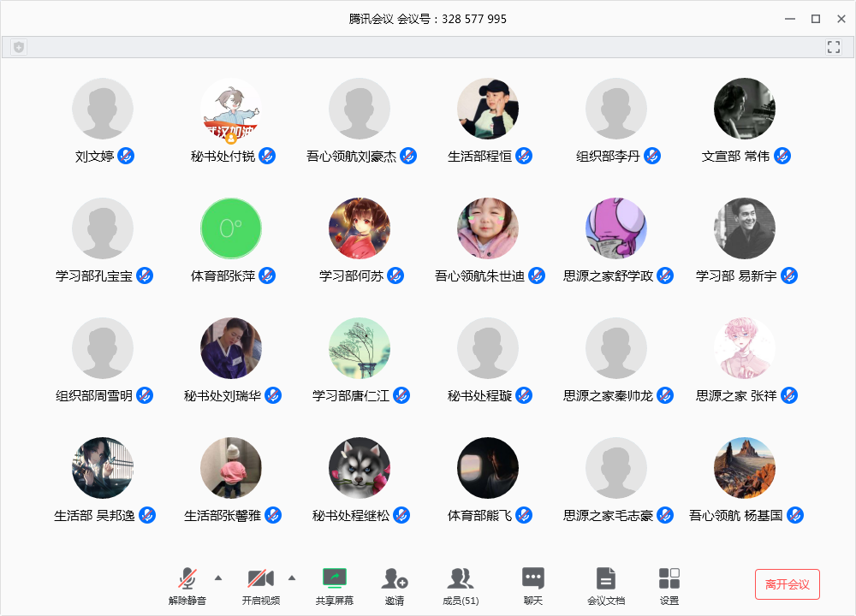
Task: Click husky avatar of 秘书处程继松
Action: click(360, 468)
